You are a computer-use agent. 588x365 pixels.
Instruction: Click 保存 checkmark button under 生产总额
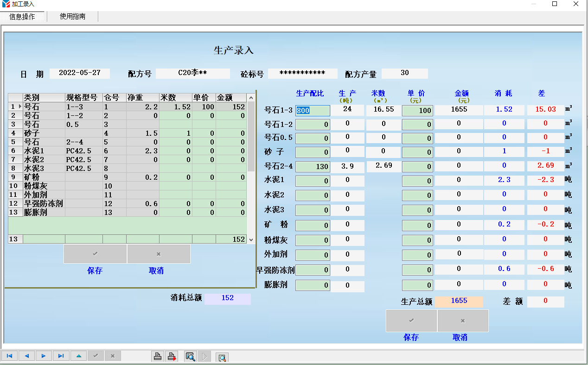(411, 321)
